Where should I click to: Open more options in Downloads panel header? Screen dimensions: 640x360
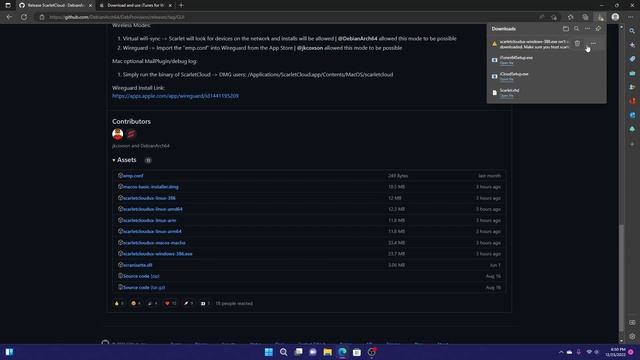click(587, 29)
